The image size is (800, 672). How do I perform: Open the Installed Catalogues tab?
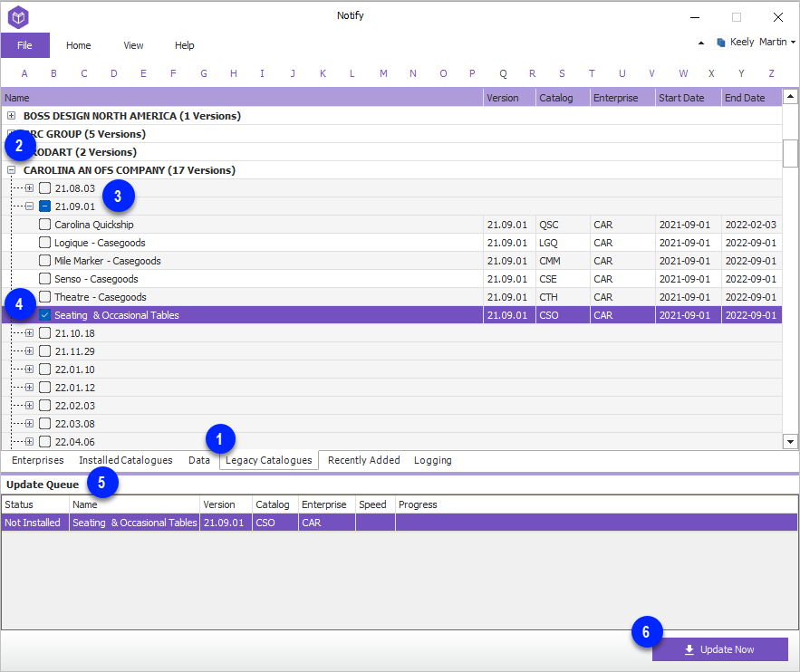[x=126, y=460]
